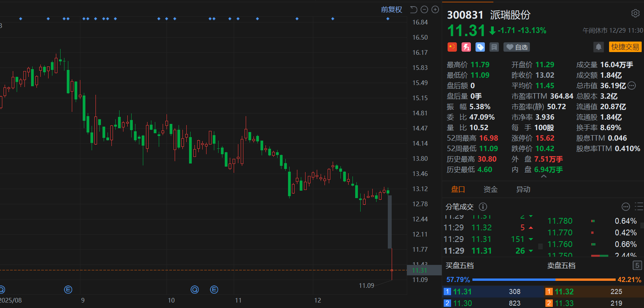The width and height of the screenshot is (644, 308).
Task: Toggle 自选 watchlist heart button
Action: pos(517,47)
